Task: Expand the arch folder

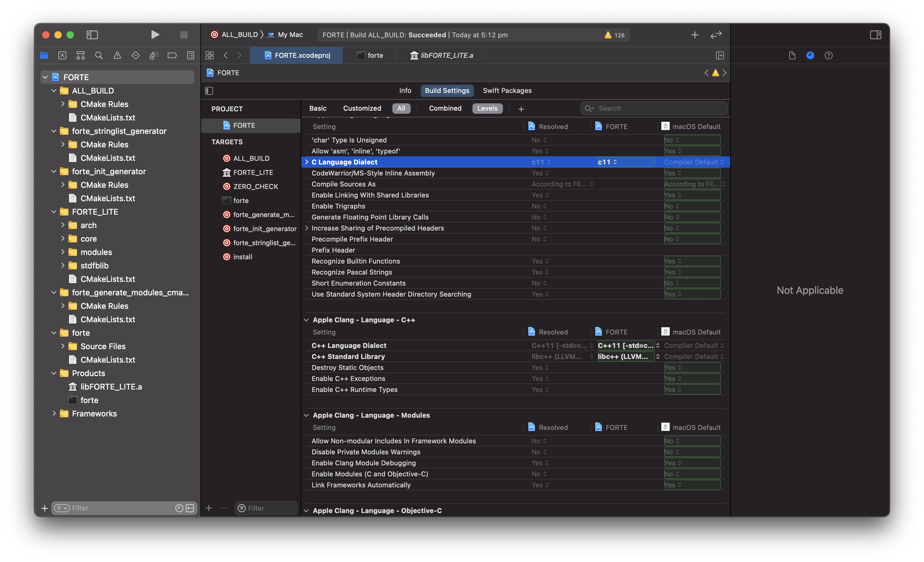Action: (x=63, y=225)
